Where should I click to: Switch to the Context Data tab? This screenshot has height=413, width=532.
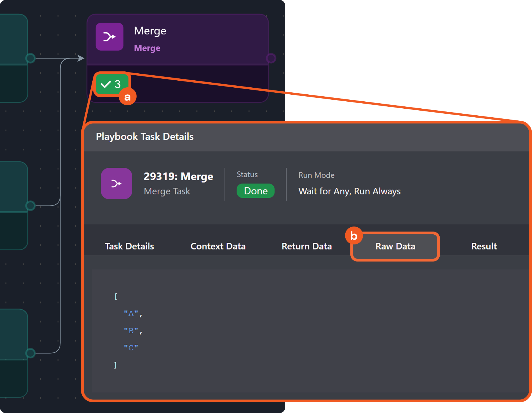(x=218, y=246)
